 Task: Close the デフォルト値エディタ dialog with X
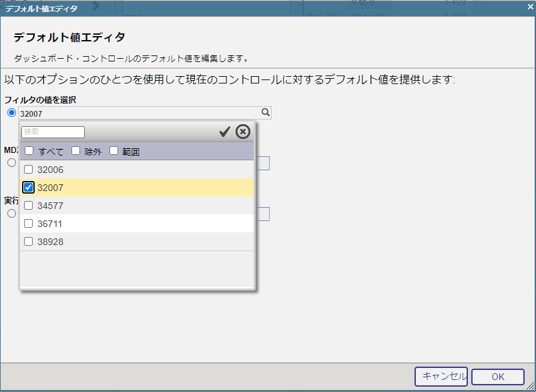530,7
